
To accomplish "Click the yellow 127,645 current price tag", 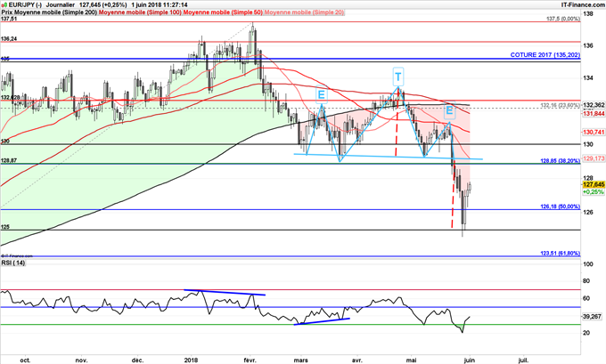I will pyautogui.click(x=594, y=184).
